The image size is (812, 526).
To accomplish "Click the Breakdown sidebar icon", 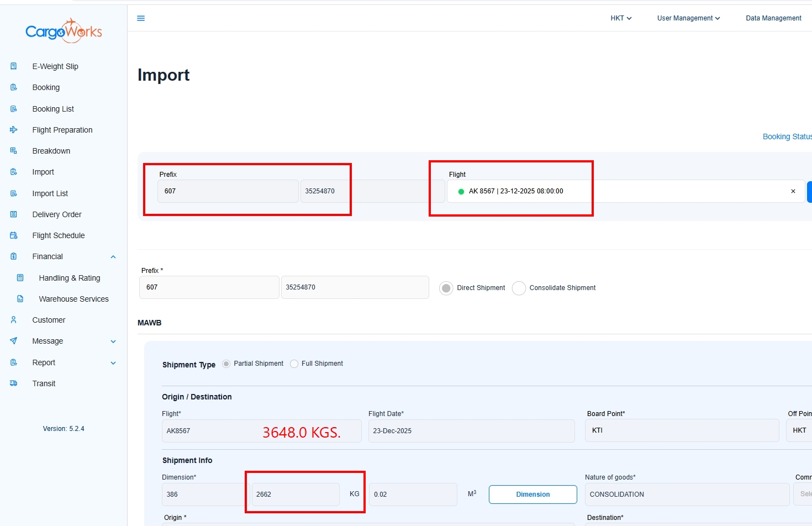I will pos(14,151).
